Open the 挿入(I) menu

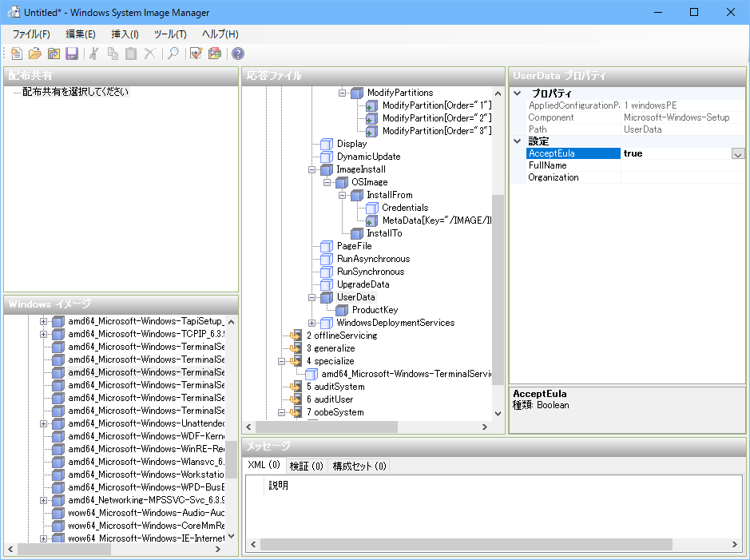coord(125,34)
